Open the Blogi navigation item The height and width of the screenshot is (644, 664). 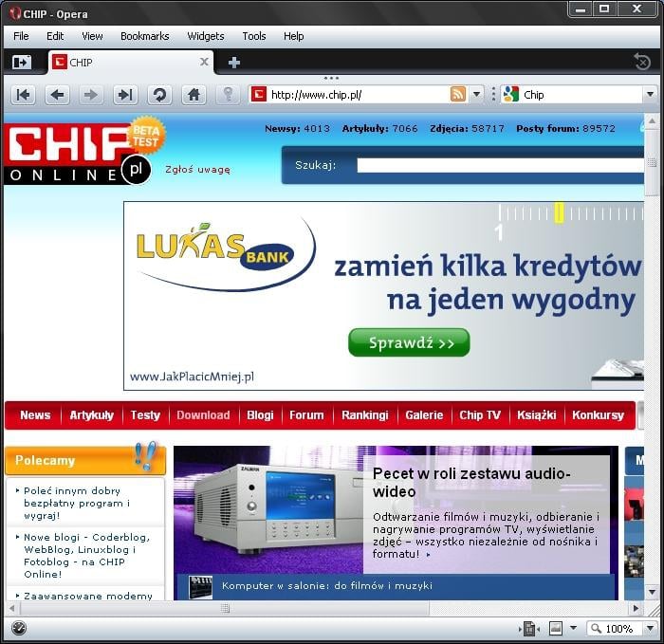pyautogui.click(x=260, y=414)
